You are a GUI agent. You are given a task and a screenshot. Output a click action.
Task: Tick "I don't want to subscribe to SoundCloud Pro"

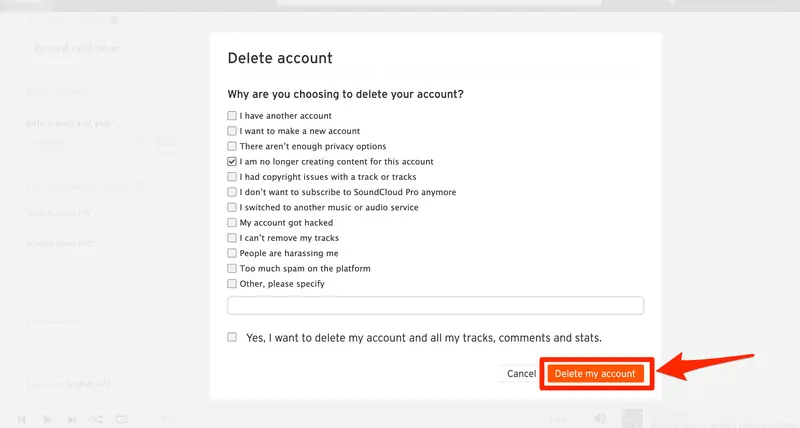coord(232,192)
